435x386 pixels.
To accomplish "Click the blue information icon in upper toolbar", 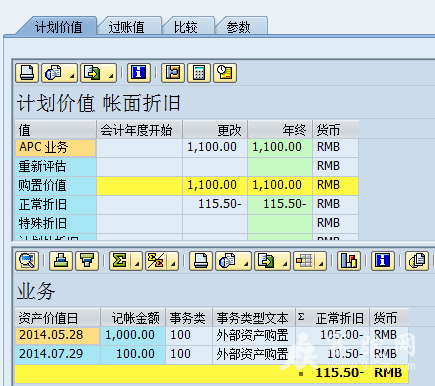I will pyautogui.click(x=139, y=73).
